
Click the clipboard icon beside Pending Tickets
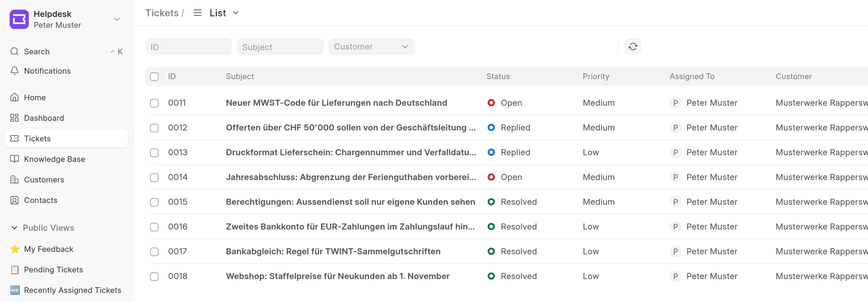point(15,269)
